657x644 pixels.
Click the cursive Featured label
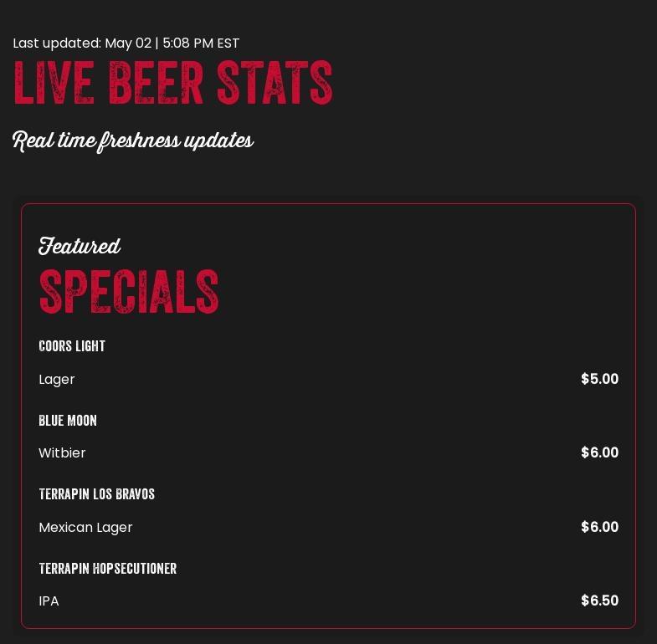coord(80,246)
